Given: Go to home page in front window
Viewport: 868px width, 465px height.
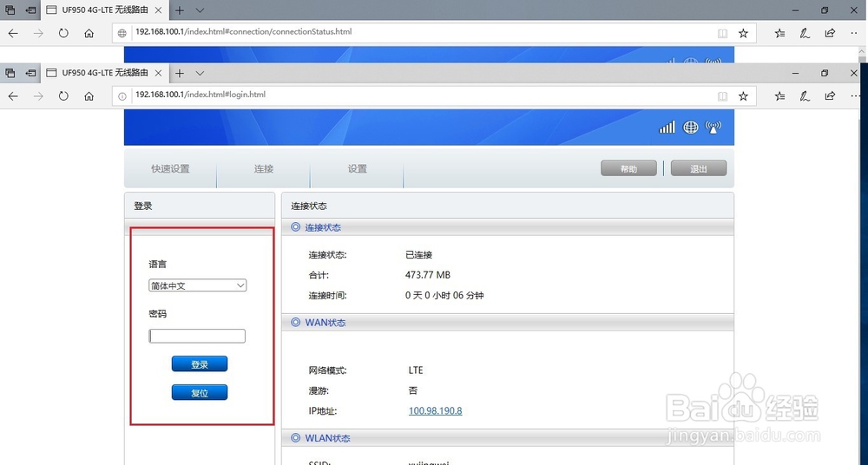Looking at the screenshot, I should 89,96.
